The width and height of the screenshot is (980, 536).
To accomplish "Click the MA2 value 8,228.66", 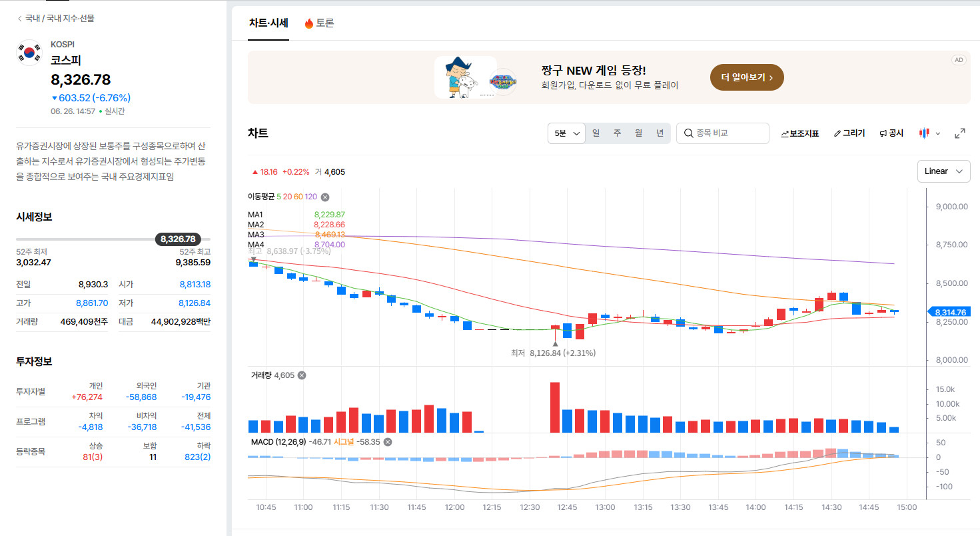I will [x=329, y=225].
